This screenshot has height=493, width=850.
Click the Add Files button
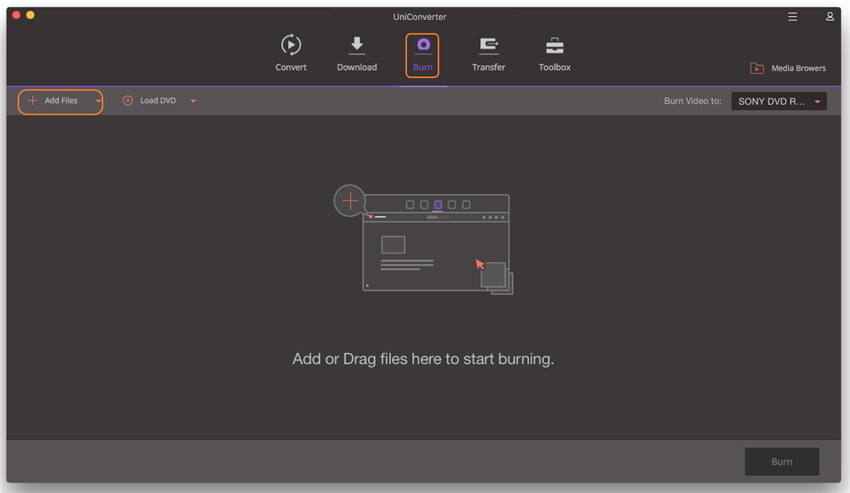point(55,101)
